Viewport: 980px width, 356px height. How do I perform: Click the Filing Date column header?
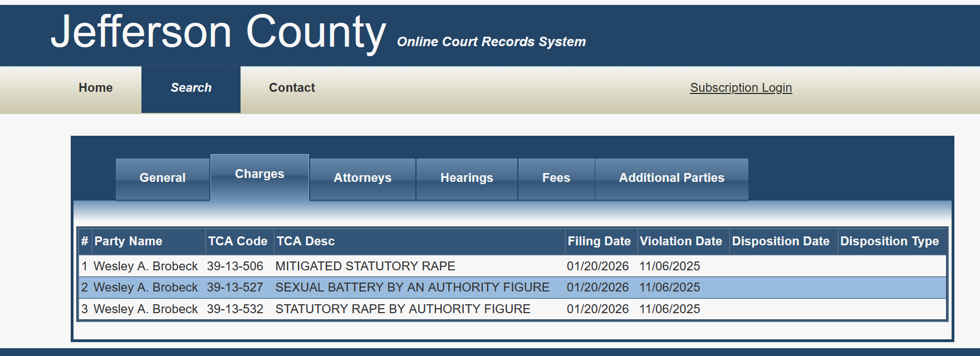coord(599,241)
